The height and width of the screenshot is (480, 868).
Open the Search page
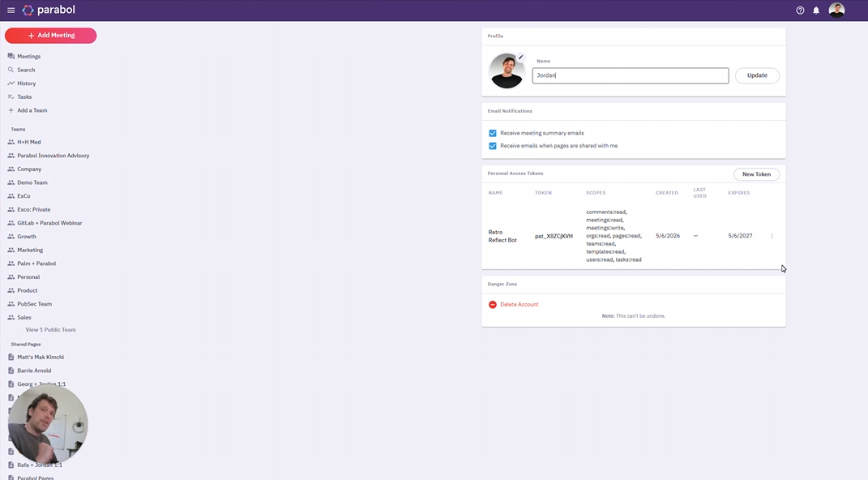(26, 70)
